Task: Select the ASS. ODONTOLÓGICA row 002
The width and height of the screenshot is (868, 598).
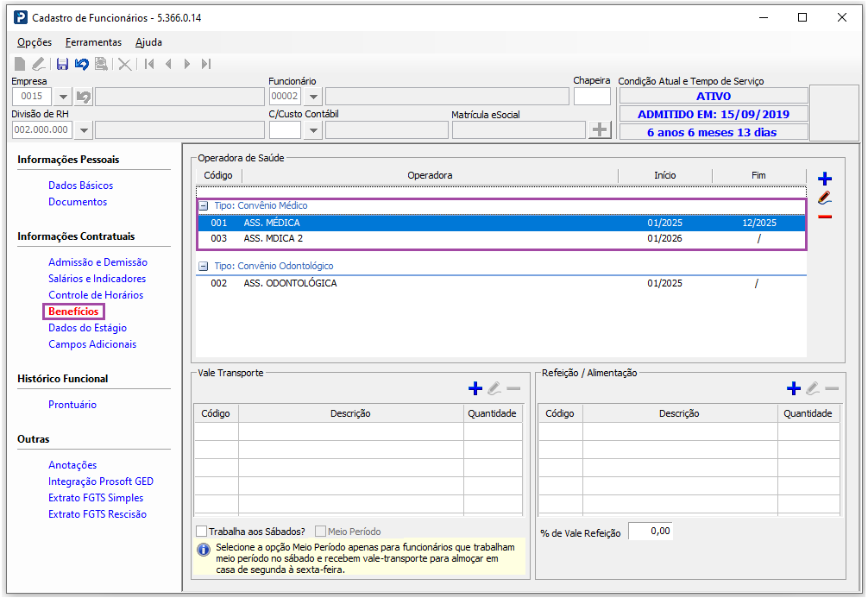Action: (501, 284)
